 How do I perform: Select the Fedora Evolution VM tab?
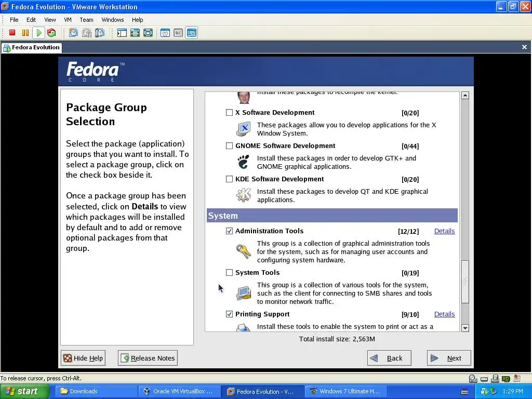(31, 47)
